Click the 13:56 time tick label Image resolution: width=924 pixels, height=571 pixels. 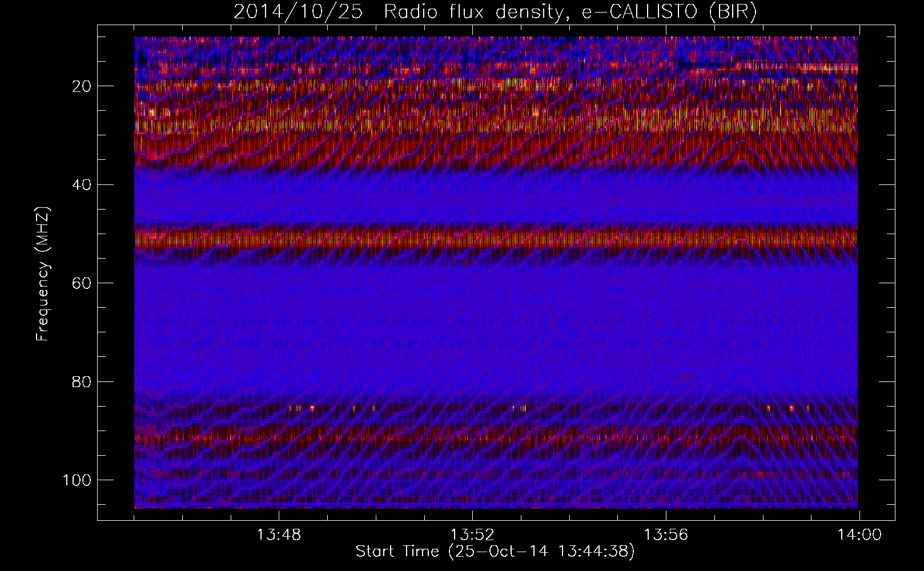(666, 535)
